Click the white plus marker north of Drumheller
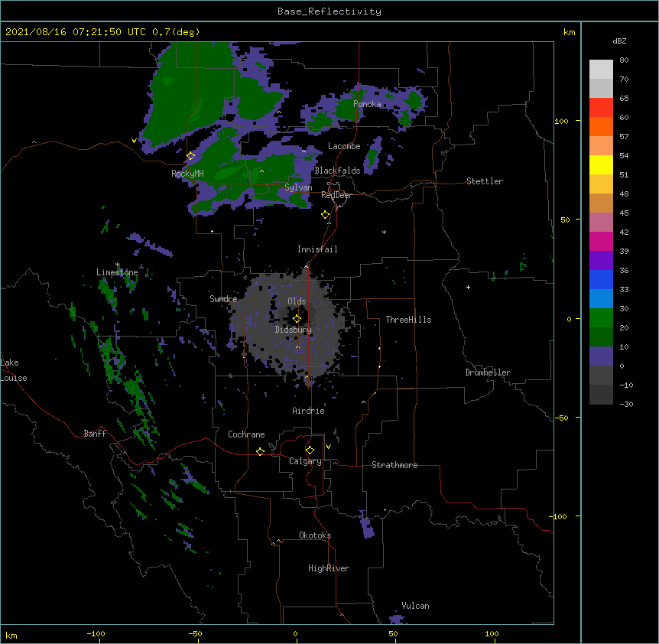Image resolution: width=659 pixels, height=644 pixels. [x=468, y=287]
